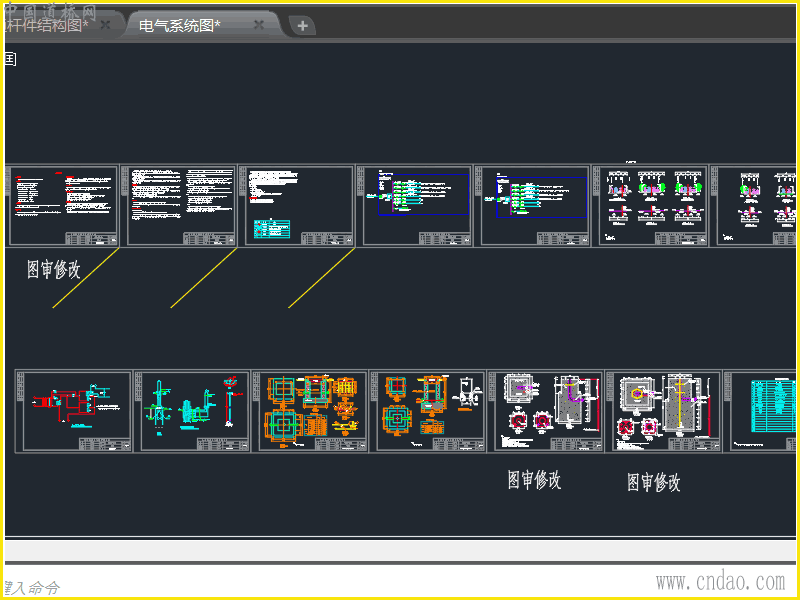Image resolution: width=800 pixels, height=600 pixels.
Task: Click the left system diagram sheet with blue frame
Action: point(415,206)
